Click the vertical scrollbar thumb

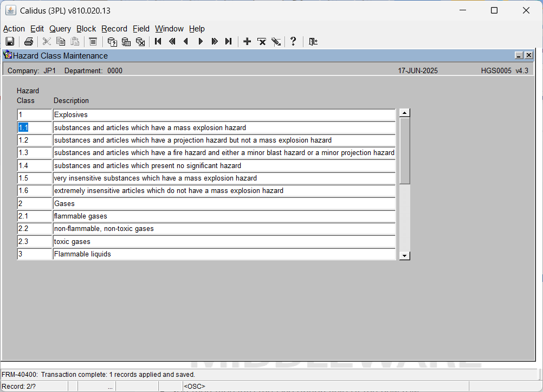404,151
